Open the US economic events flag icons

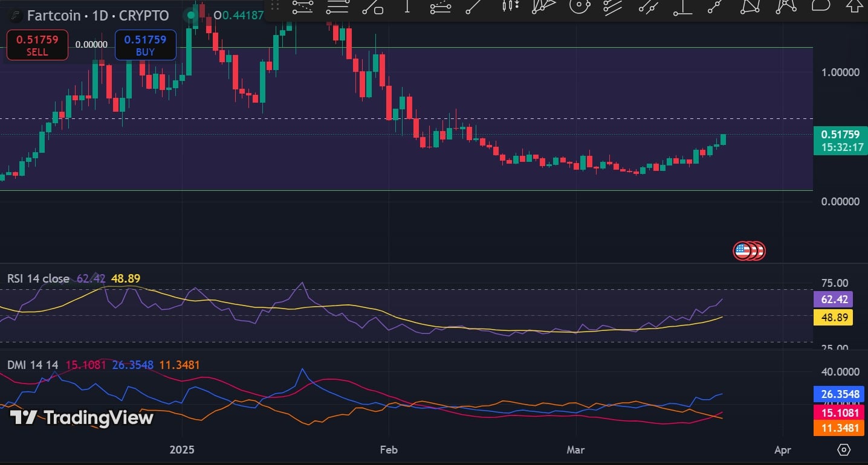pyautogui.click(x=750, y=251)
